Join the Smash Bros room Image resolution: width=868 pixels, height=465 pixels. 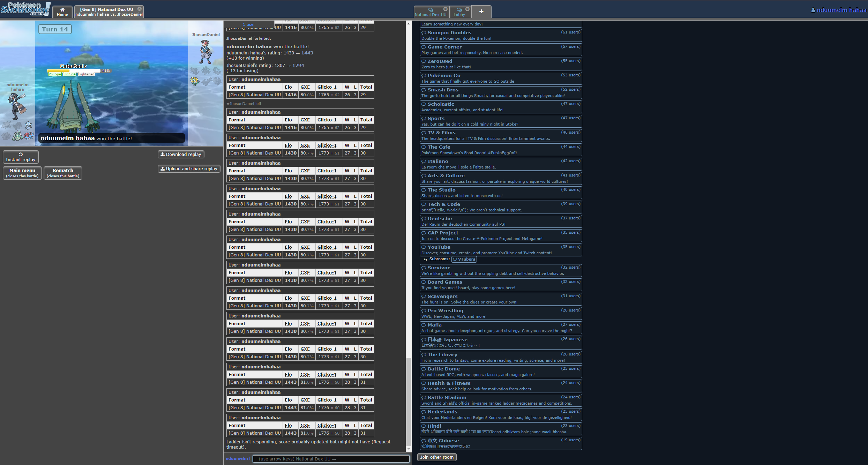point(501,92)
